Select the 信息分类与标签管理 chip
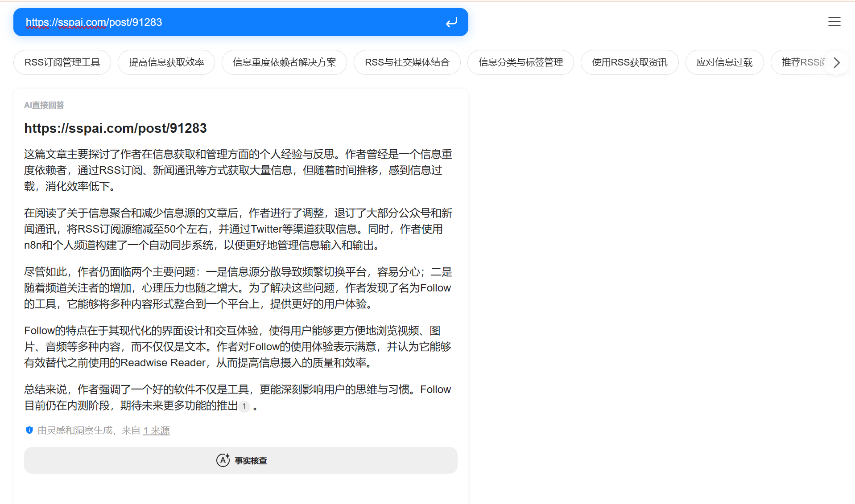Viewport: 855px width, 504px height. click(520, 62)
